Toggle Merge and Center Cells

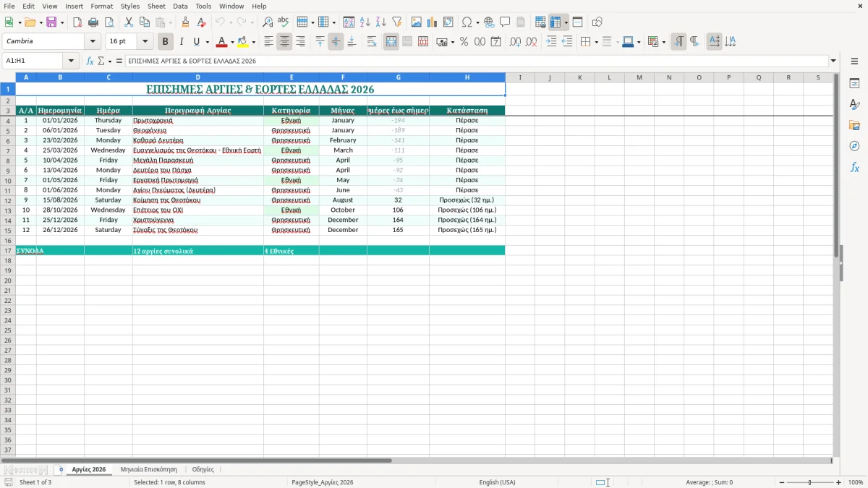point(391,42)
